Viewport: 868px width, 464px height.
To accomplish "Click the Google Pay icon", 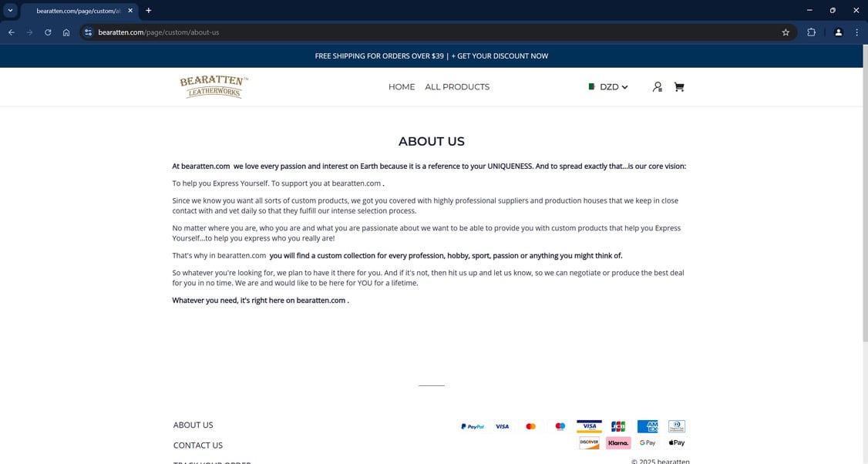I will (x=648, y=443).
